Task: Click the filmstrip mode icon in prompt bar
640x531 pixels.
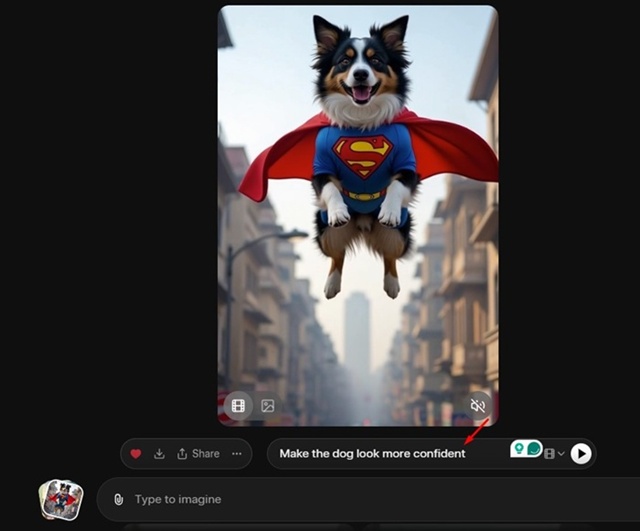Action: pyautogui.click(x=549, y=453)
